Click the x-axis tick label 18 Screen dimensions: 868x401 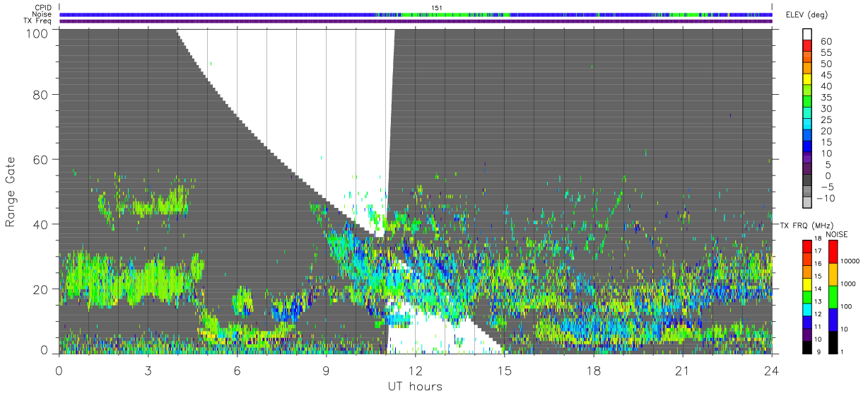(x=593, y=371)
